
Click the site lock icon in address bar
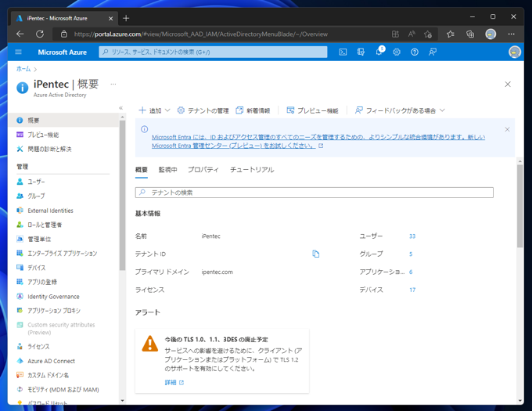coord(64,34)
